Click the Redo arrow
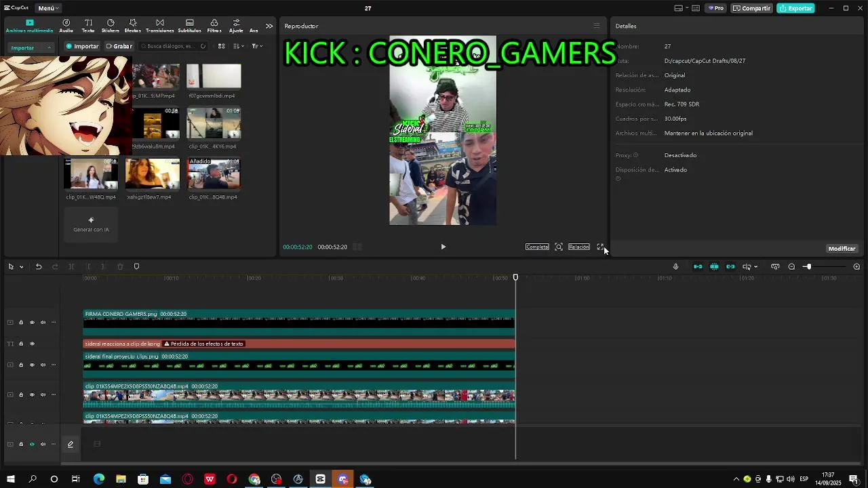Screen dimensions: 868x488 tap(55, 266)
